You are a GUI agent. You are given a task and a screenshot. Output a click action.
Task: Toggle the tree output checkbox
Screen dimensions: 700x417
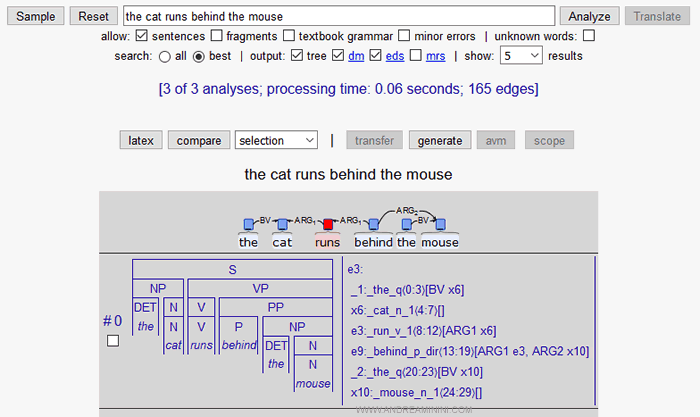tap(298, 57)
